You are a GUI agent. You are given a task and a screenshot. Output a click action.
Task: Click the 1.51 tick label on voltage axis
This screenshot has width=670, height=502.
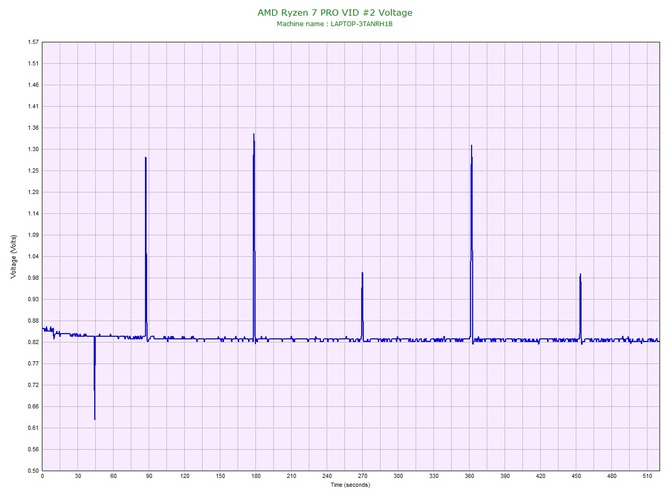click(x=33, y=63)
